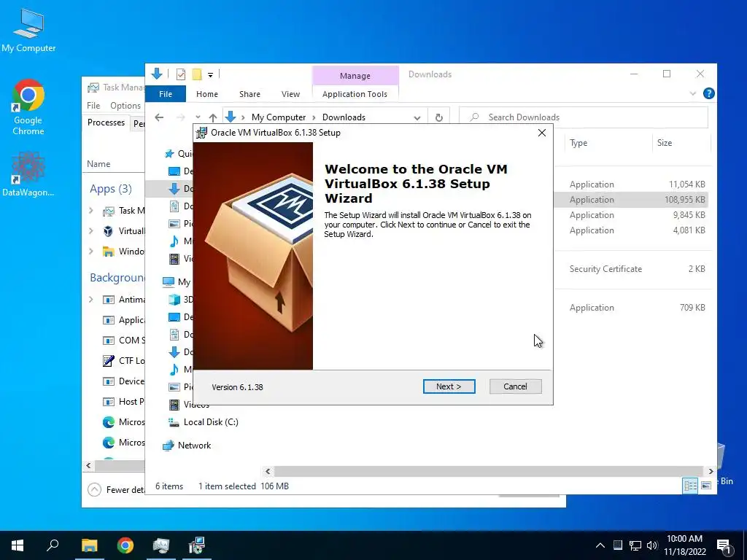This screenshot has height=560, width=747.
Task: Click the Search Downloads field
Action: pos(584,117)
